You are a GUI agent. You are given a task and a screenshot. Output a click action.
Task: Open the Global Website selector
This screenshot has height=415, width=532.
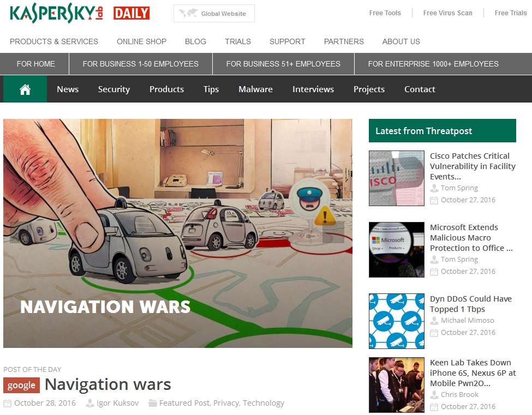coord(214,14)
